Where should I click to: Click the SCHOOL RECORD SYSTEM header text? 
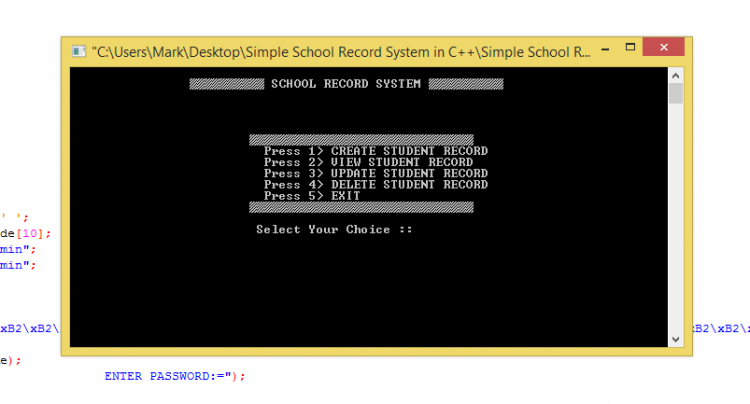pyautogui.click(x=346, y=84)
